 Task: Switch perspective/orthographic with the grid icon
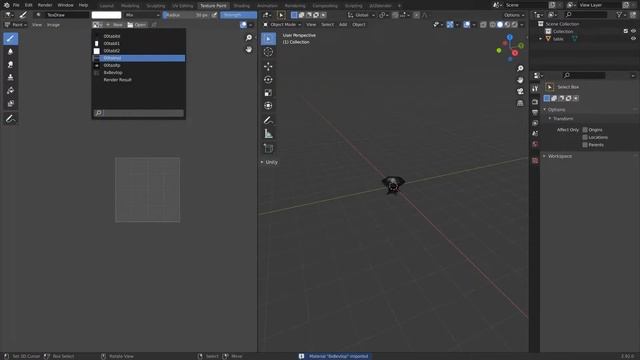pyautogui.click(x=520, y=103)
